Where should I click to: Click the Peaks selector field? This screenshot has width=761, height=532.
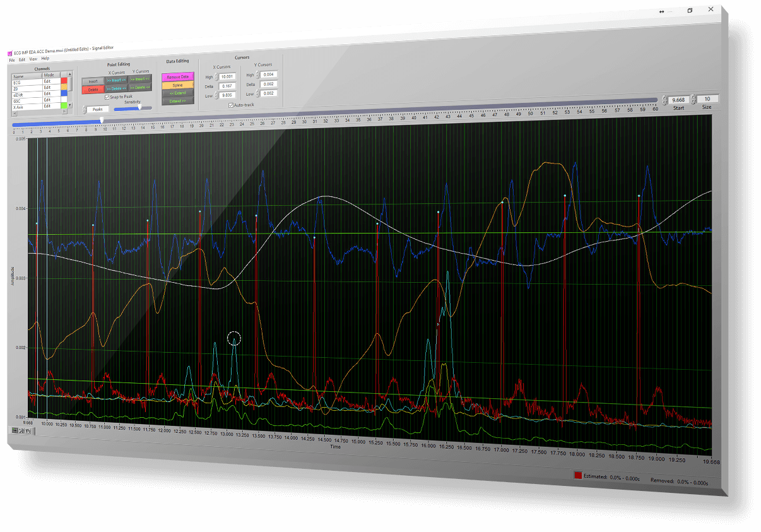pos(97,109)
